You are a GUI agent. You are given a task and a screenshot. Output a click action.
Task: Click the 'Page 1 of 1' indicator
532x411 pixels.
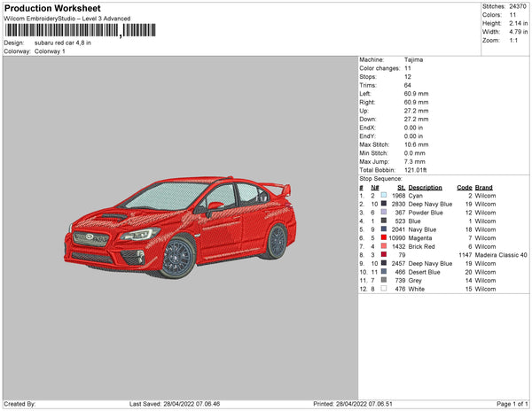coord(512,404)
